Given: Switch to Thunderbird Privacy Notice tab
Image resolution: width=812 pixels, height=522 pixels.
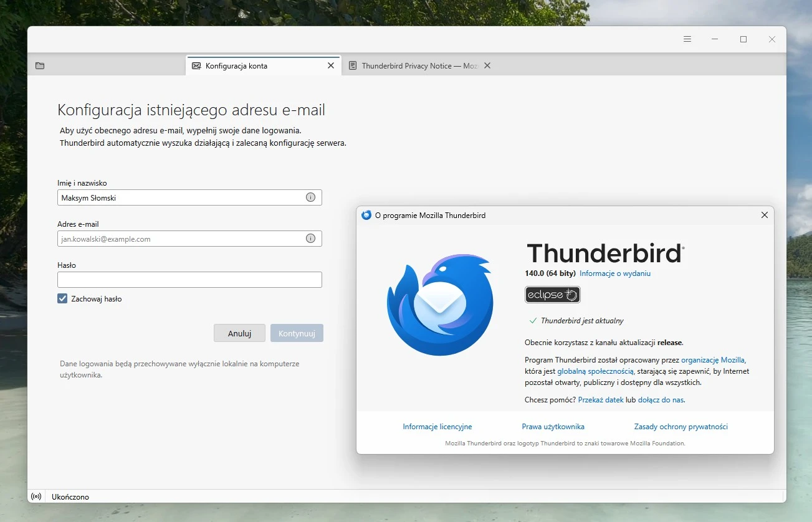Looking at the screenshot, I should pyautogui.click(x=419, y=65).
